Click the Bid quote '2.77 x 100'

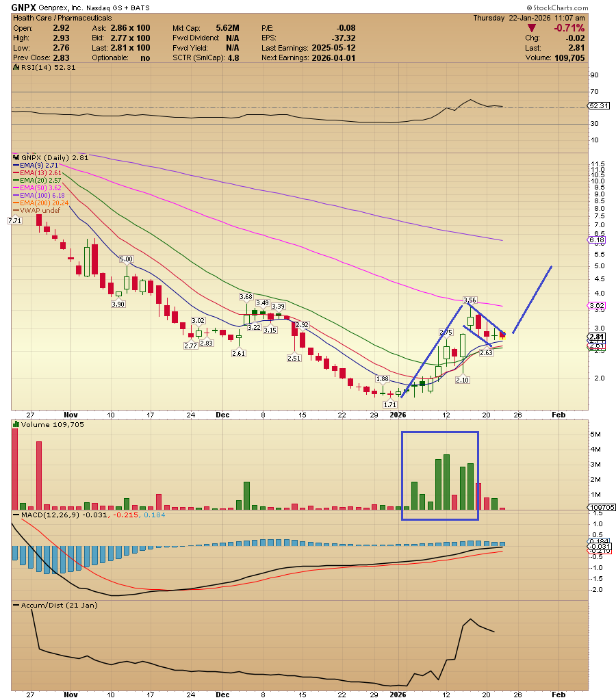point(131,38)
